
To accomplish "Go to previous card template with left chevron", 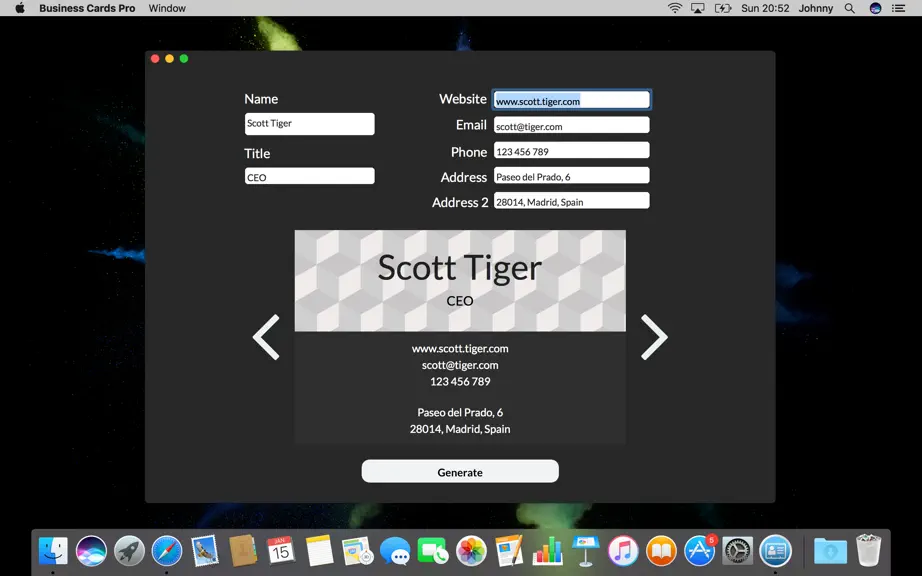I will [266, 337].
